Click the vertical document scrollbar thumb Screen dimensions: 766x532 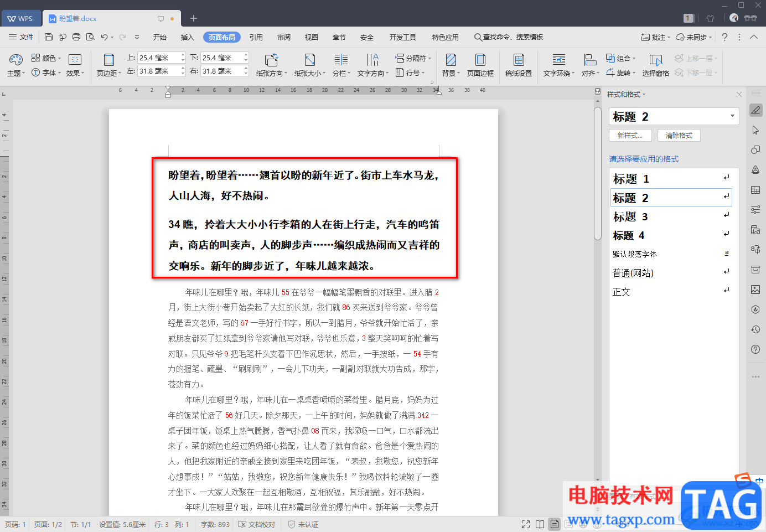(598, 174)
